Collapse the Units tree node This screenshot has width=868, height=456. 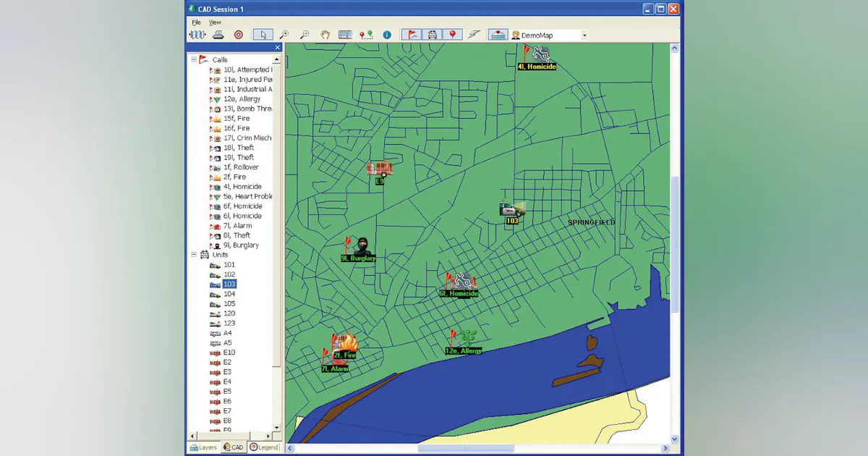point(194,255)
